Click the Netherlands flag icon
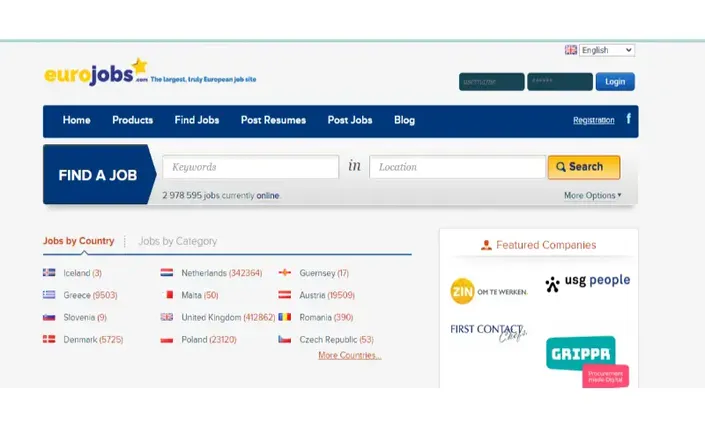Image resolution: width=705 pixels, height=427 pixels. [167, 272]
